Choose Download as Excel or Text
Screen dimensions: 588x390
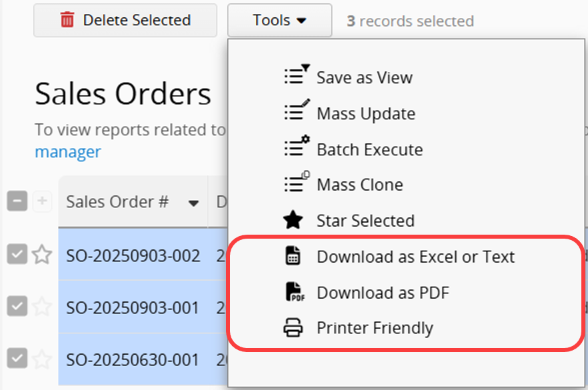point(415,257)
